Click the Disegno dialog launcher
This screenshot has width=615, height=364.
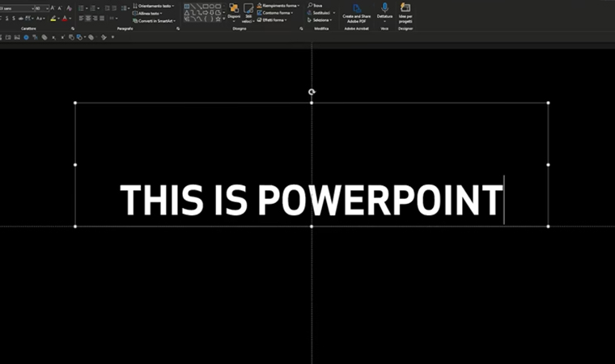pyautogui.click(x=301, y=28)
